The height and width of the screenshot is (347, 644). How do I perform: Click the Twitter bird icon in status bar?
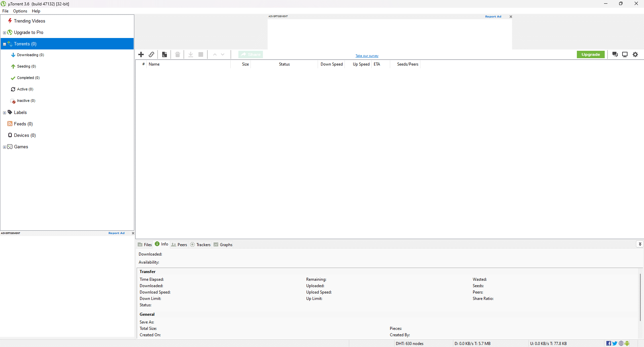click(614, 343)
